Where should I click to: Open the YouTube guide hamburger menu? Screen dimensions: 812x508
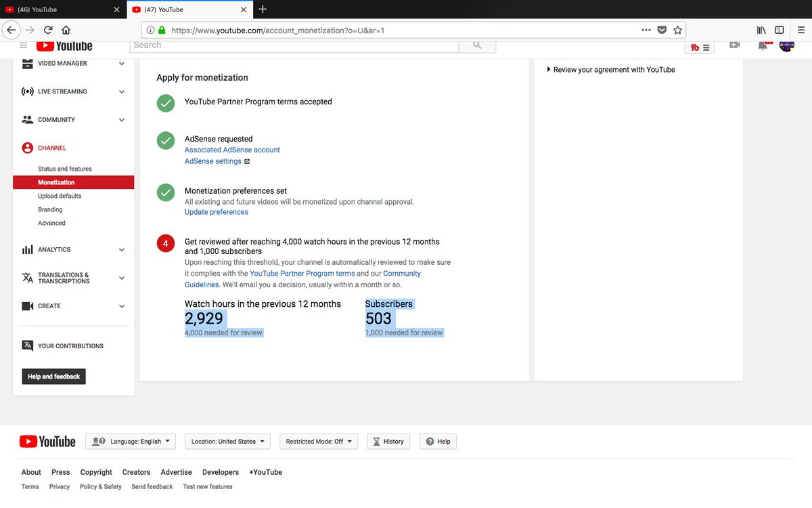click(23, 45)
